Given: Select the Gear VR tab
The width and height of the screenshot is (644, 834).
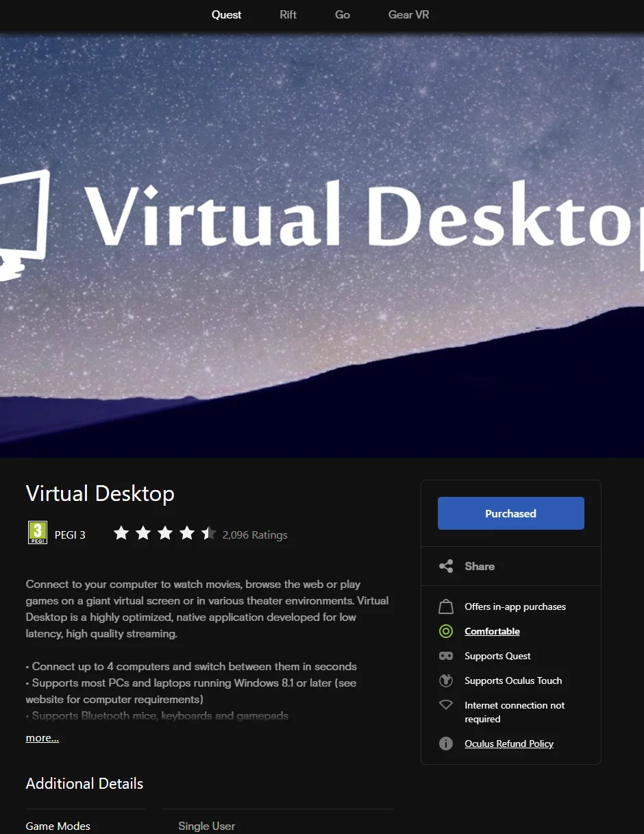Looking at the screenshot, I should click(409, 14).
